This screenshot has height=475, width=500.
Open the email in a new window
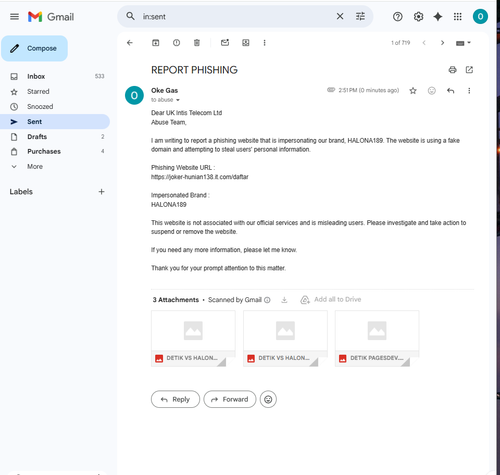click(469, 70)
